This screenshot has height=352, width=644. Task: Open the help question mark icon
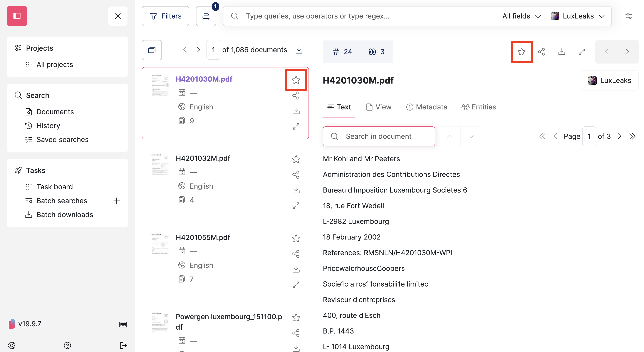coord(67,345)
